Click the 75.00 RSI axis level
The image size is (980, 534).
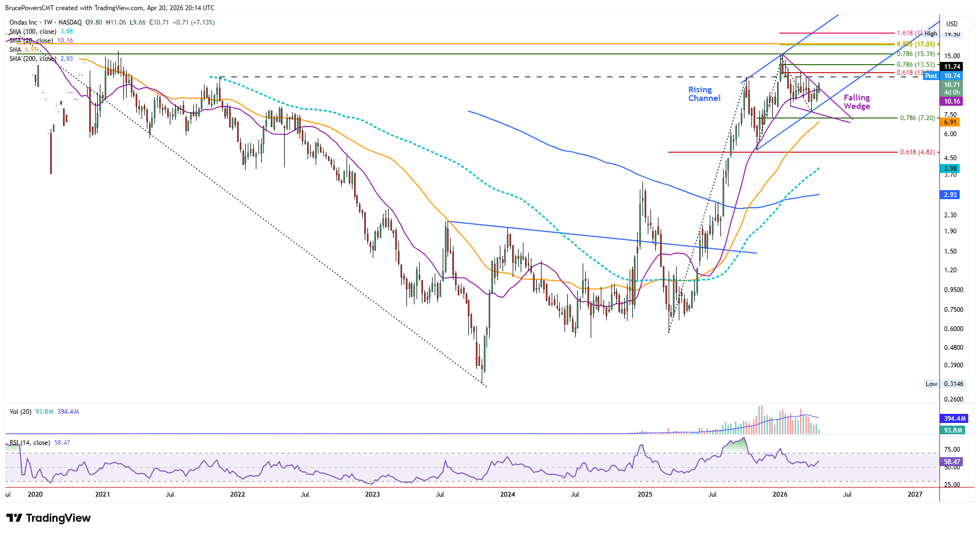(952, 450)
